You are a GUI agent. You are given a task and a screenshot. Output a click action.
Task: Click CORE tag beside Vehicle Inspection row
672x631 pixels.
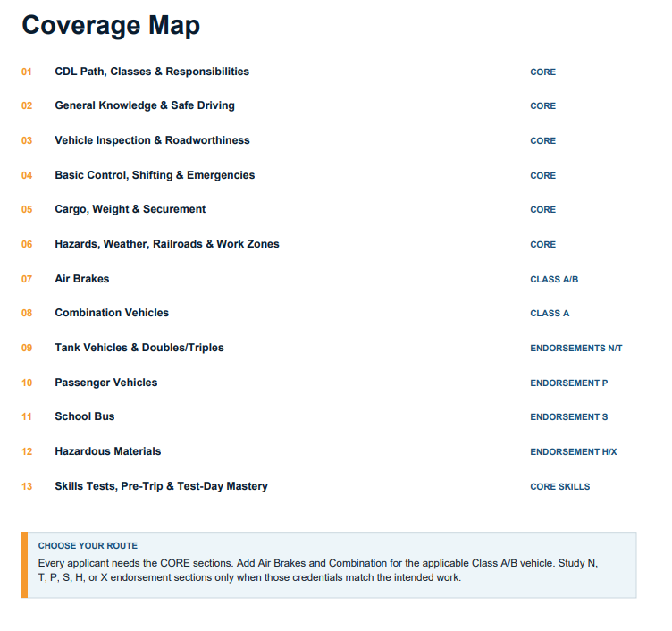(x=543, y=140)
